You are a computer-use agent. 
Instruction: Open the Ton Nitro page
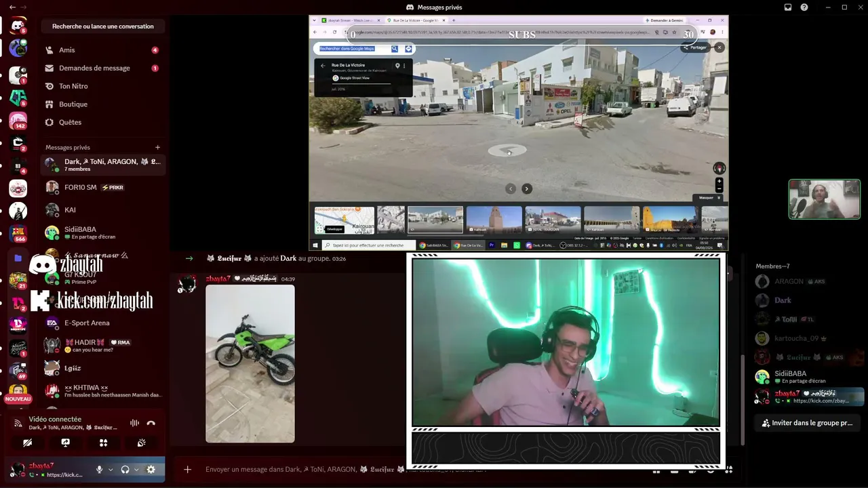[103, 86]
